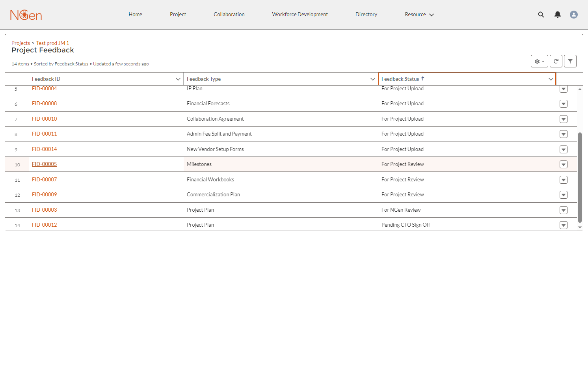The width and height of the screenshot is (588, 369).
Task: Open row actions for FID-00007
Action: 564,180
